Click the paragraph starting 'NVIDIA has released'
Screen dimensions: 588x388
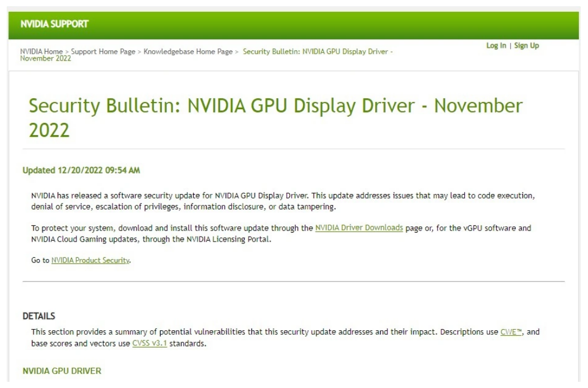(283, 201)
